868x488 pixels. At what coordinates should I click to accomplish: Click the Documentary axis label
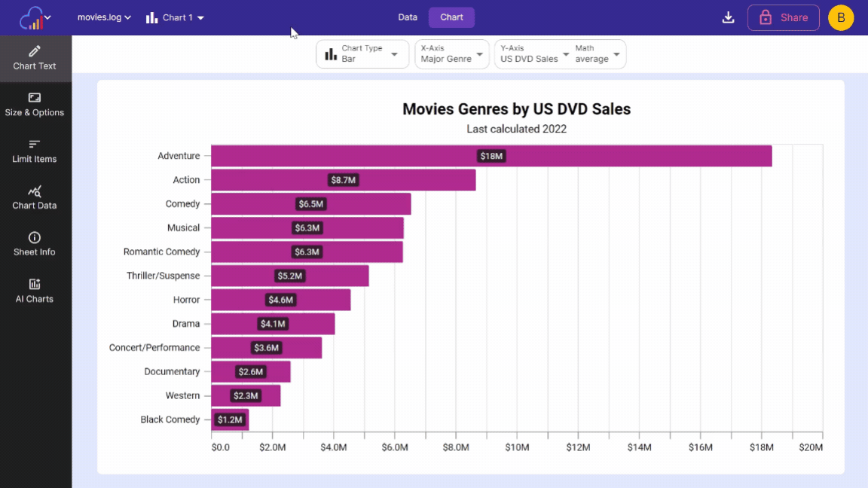(172, 371)
